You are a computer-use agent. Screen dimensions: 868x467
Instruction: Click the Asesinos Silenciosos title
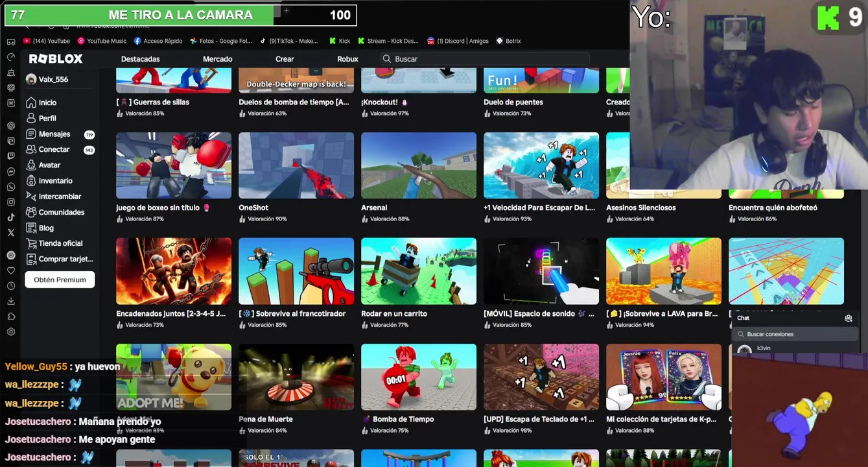tap(641, 208)
